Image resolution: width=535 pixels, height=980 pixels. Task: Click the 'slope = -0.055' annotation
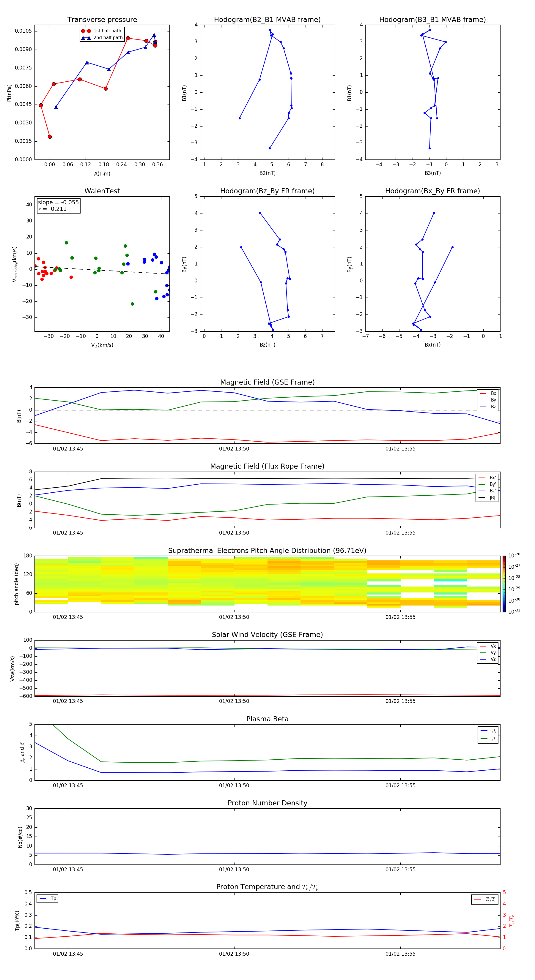[58, 203]
